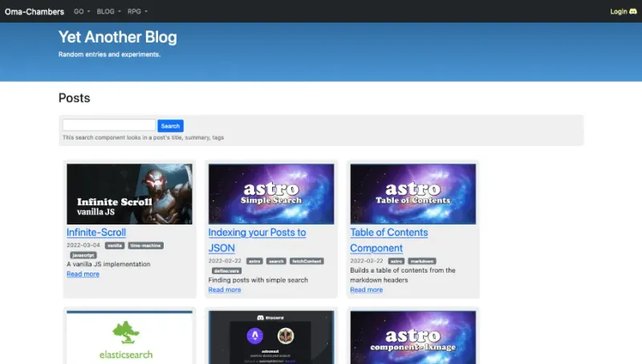Focus the posts search input field

tap(109, 125)
